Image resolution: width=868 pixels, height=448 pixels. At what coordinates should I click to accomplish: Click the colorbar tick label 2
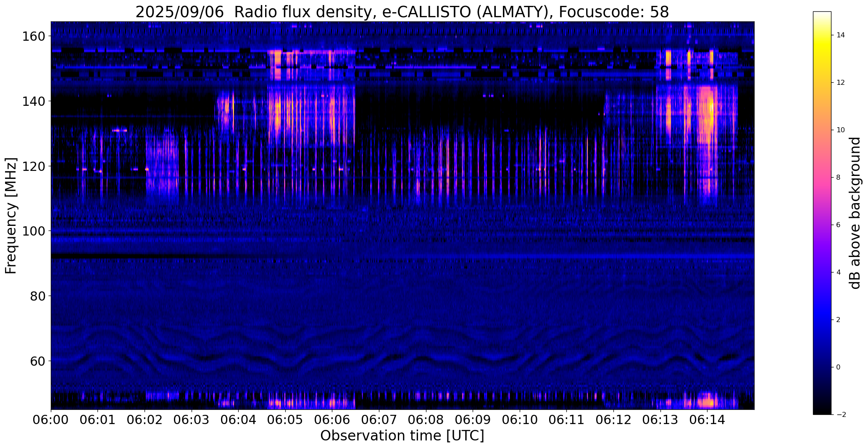tap(839, 320)
